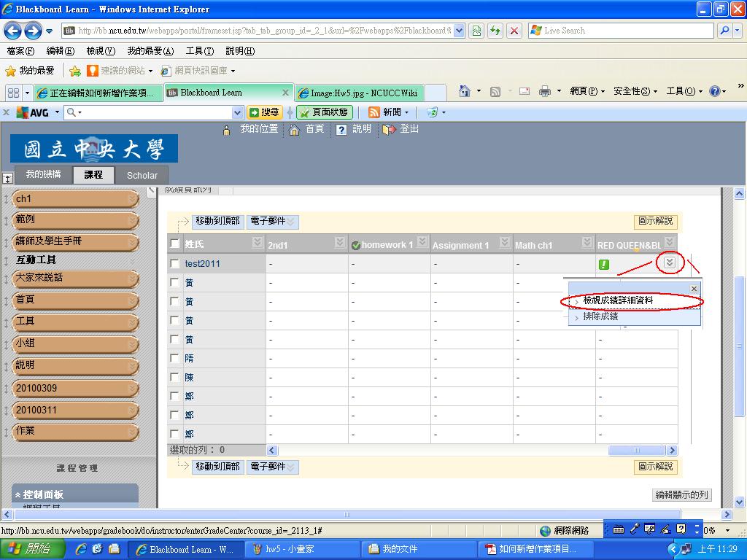
Task: Check the checkbox for the 陳 row
Action: click(x=174, y=377)
